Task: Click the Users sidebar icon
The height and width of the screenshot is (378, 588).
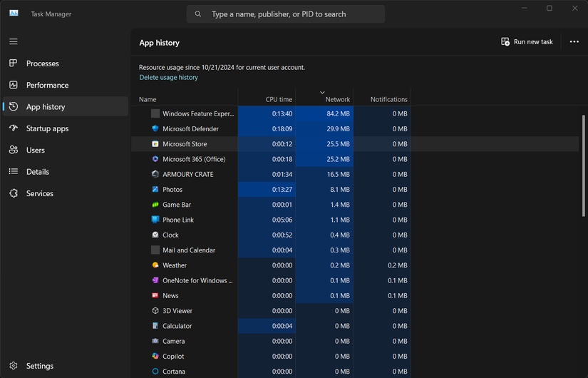Action: (x=14, y=150)
